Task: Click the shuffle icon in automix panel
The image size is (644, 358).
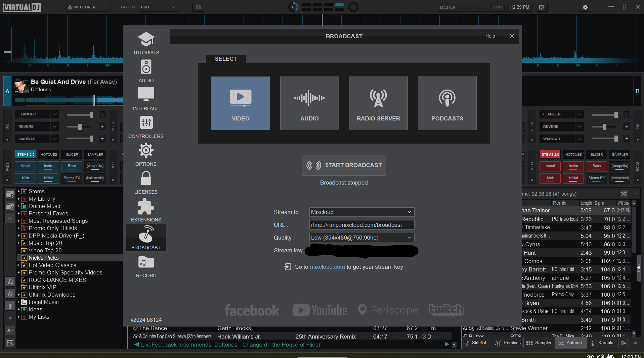Action: tap(624, 194)
